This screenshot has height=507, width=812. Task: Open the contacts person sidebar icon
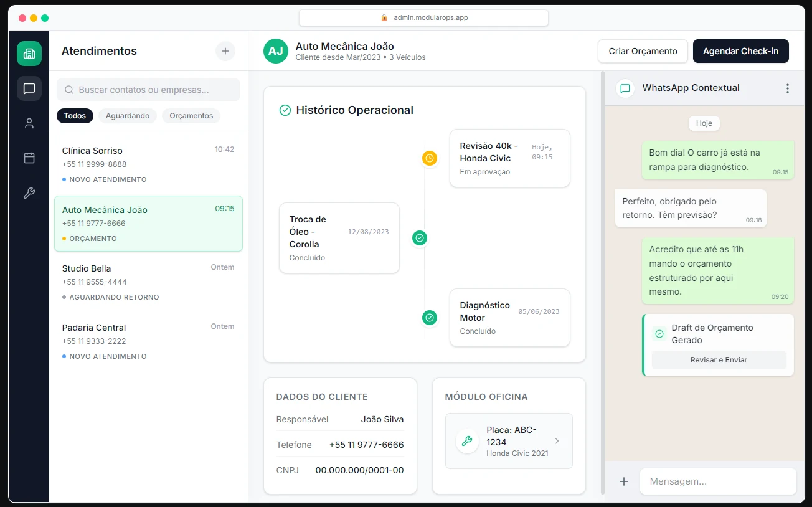click(x=29, y=123)
